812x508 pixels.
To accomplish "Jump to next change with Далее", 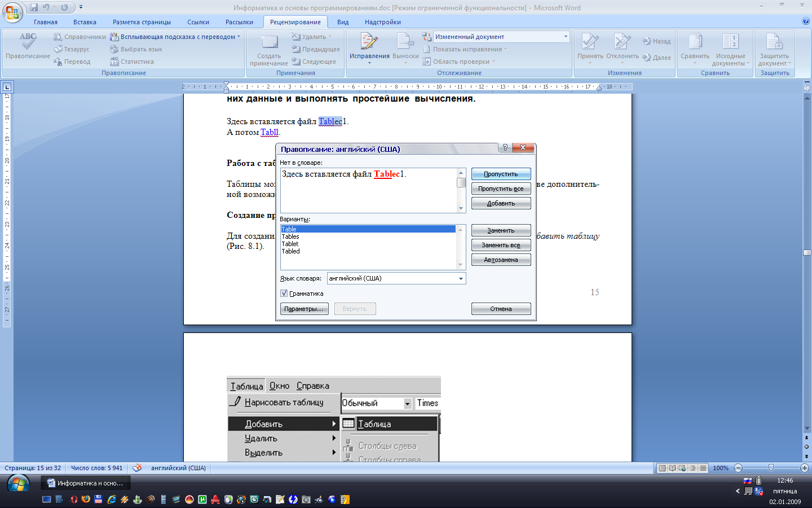I will (x=656, y=58).
